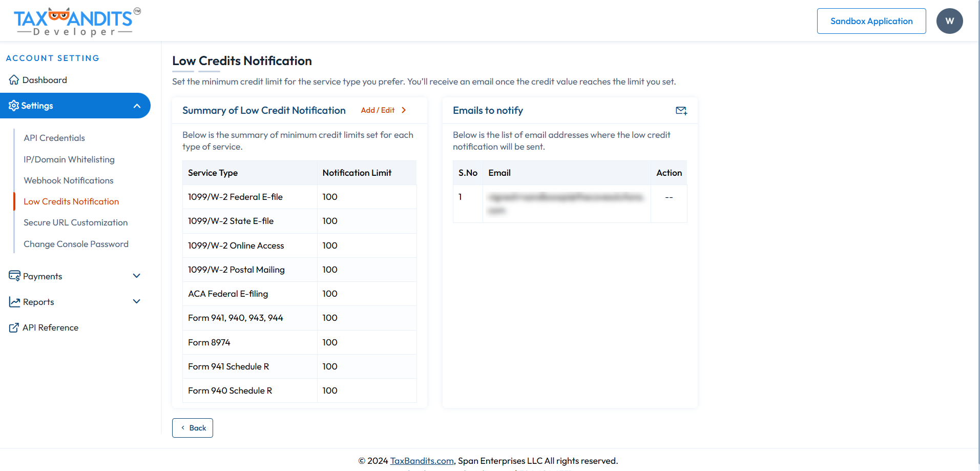Click the API Reference external-link icon

point(14,327)
